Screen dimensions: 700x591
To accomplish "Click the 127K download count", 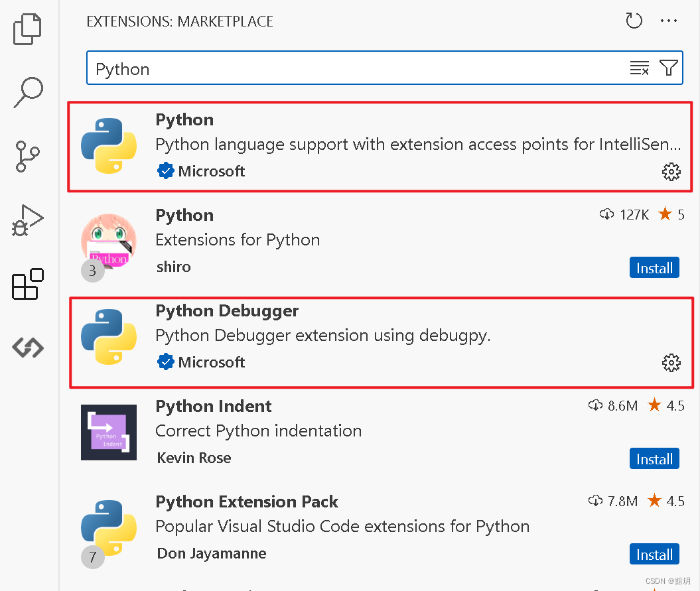I will coord(624,215).
